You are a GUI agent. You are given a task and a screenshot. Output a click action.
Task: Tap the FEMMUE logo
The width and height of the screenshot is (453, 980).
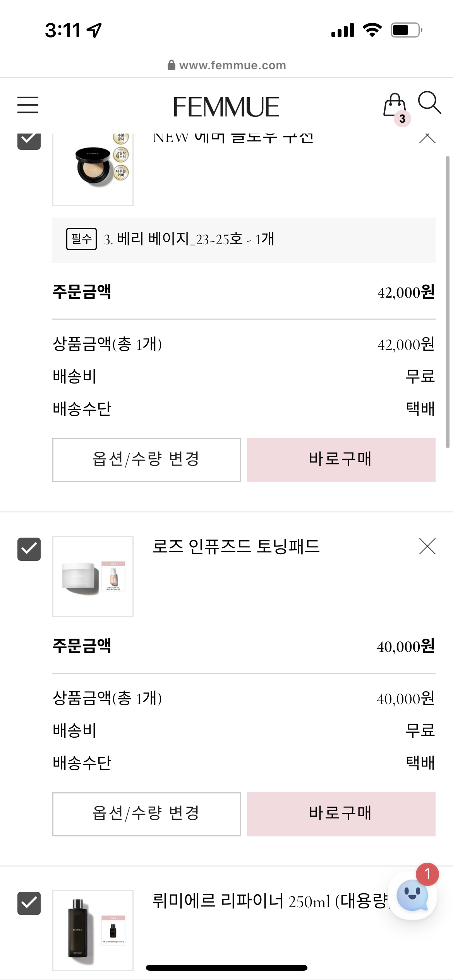point(226,107)
